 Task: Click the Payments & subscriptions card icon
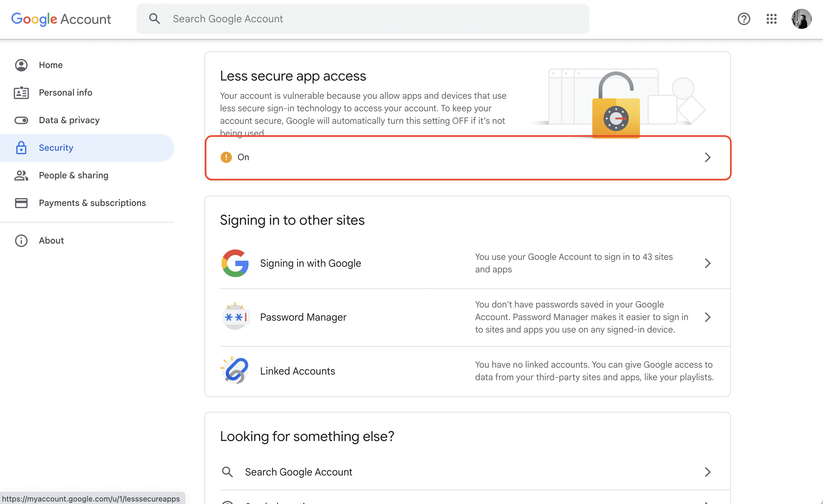(x=21, y=203)
